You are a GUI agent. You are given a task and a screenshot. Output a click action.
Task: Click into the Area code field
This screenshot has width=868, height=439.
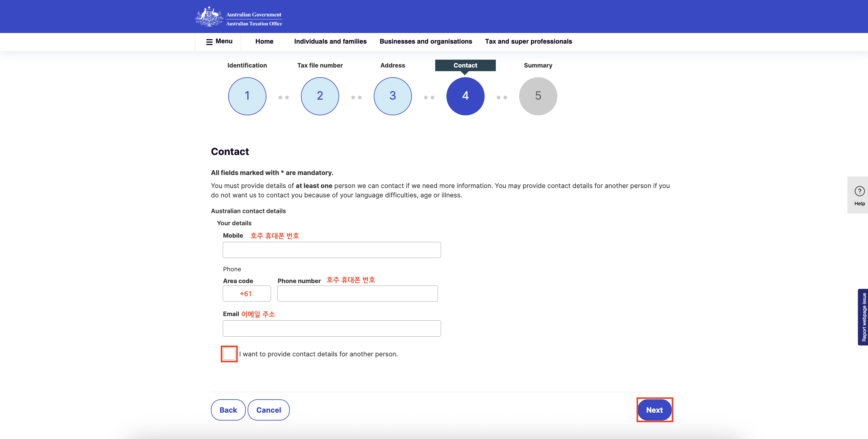point(247,294)
